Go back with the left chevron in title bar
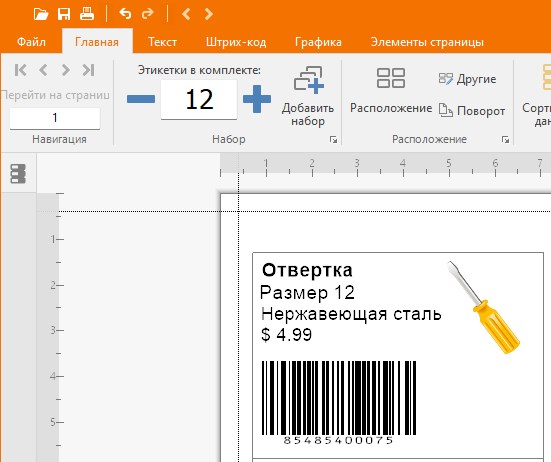This screenshot has width=551, height=462. 186,14
